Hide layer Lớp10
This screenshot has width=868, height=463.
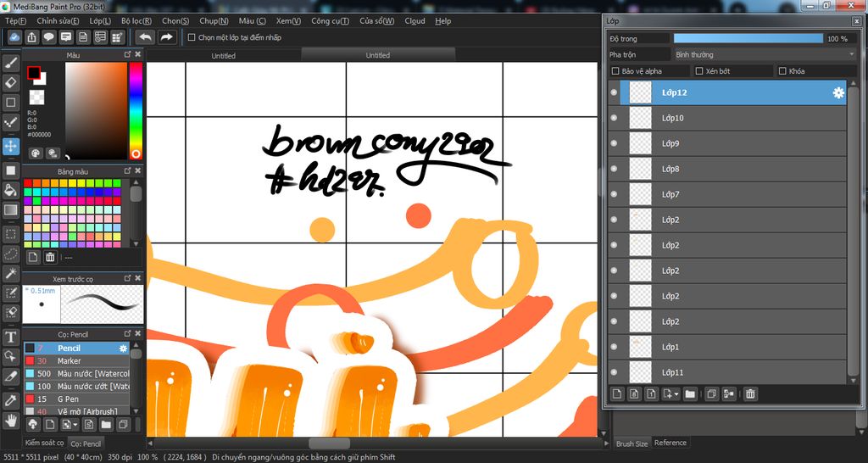tap(614, 118)
